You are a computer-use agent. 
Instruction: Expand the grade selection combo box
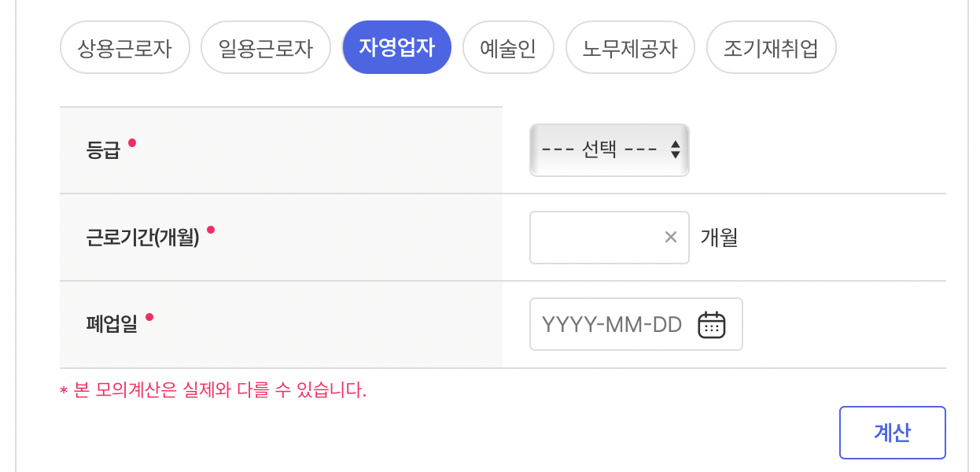tap(610, 149)
